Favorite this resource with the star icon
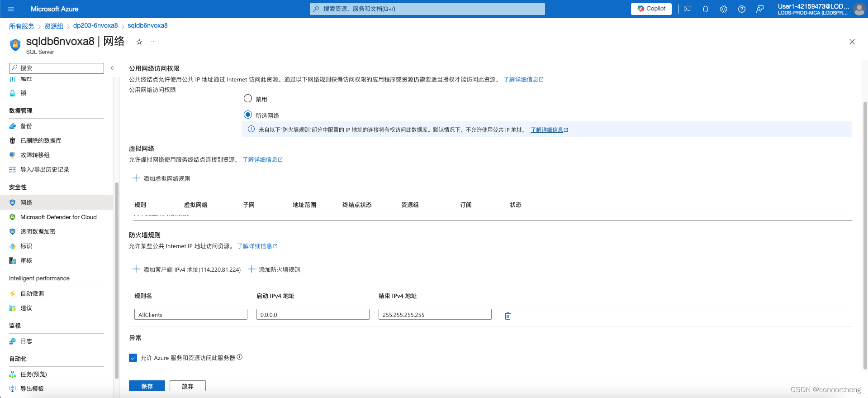 click(139, 42)
